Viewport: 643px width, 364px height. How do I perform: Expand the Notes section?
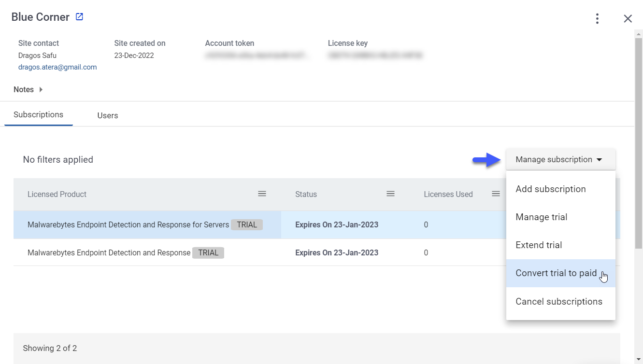click(28, 89)
